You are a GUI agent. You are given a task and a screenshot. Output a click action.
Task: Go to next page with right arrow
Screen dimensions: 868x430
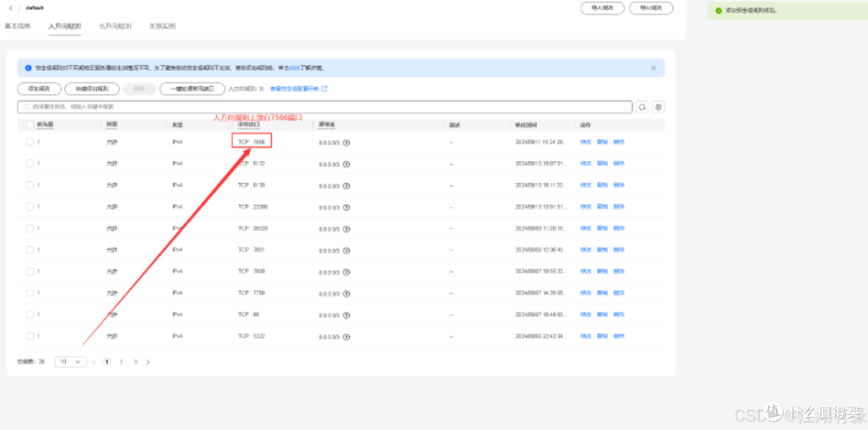pyautogui.click(x=148, y=362)
